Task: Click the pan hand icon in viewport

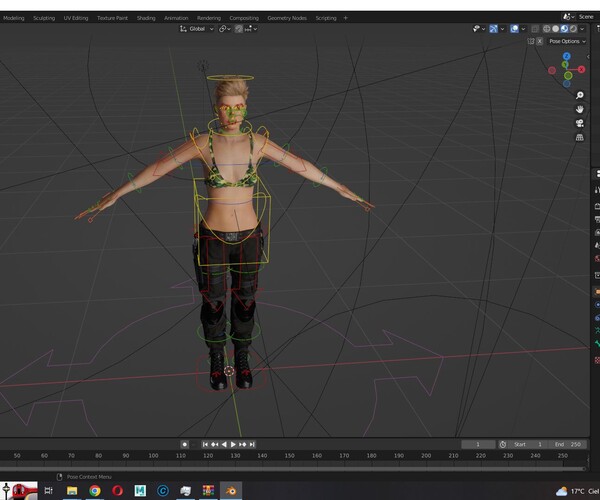Action: coord(580,109)
